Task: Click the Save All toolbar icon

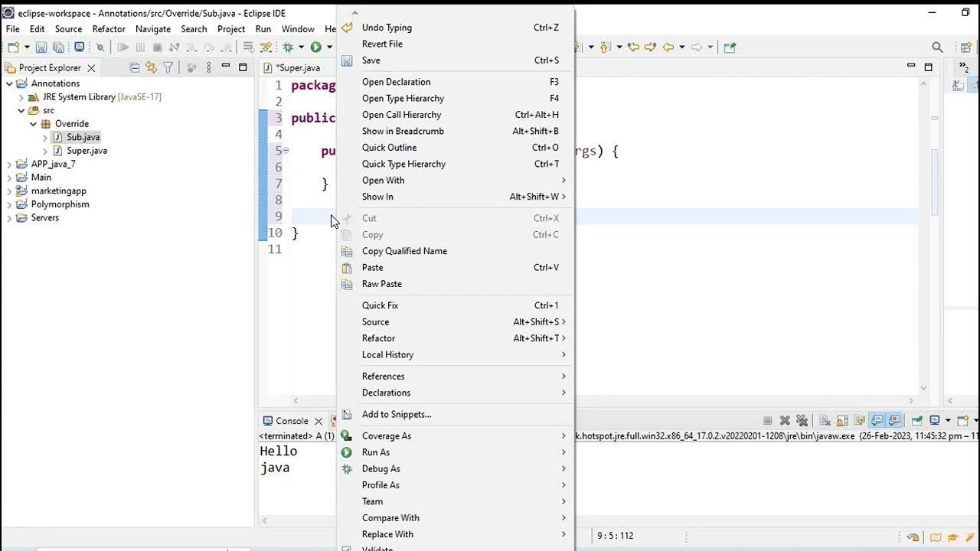Action: (59, 47)
